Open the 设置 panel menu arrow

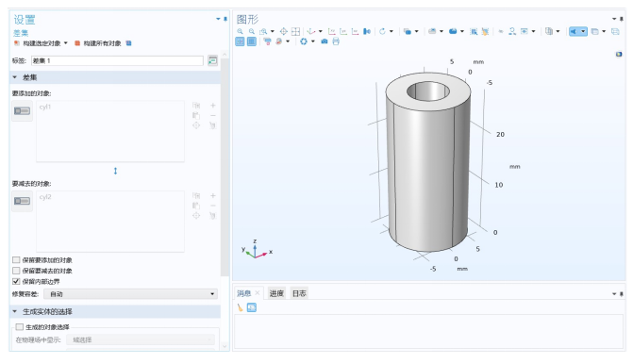(218, 19)
